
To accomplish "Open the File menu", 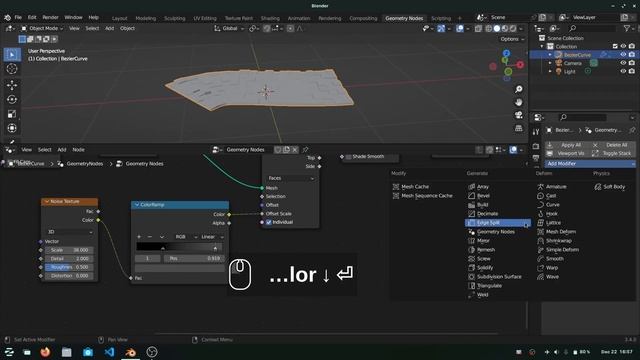I will [18, 18].
